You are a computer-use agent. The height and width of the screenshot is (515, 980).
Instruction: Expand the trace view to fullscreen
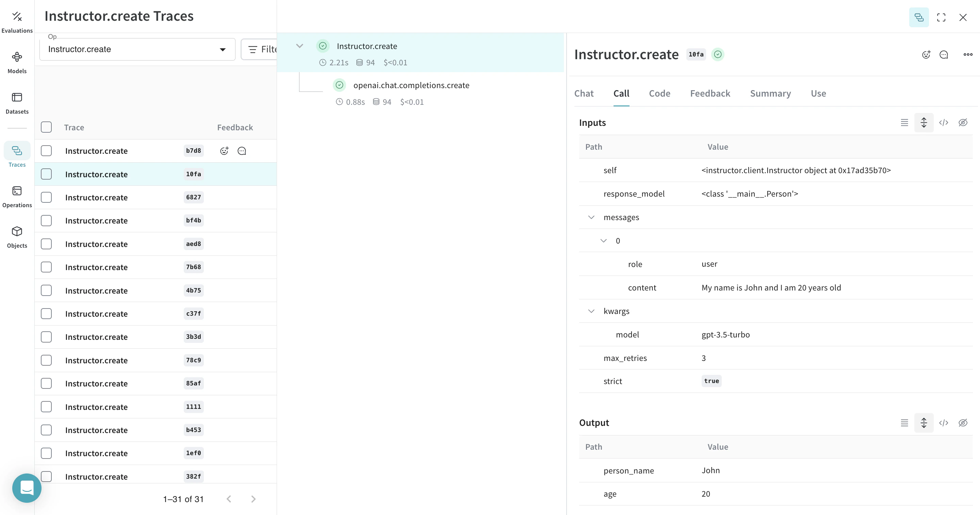[x=941, y=17]
